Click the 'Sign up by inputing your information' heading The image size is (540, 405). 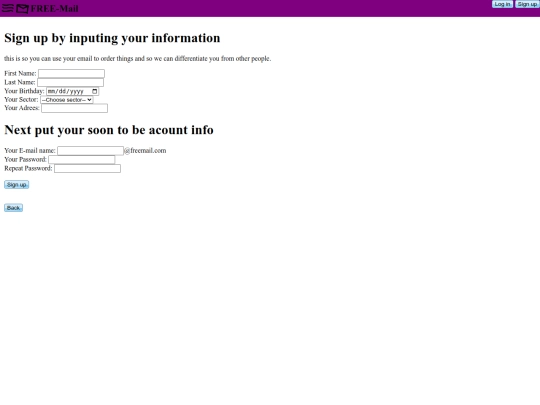click(x=112, y=38)
